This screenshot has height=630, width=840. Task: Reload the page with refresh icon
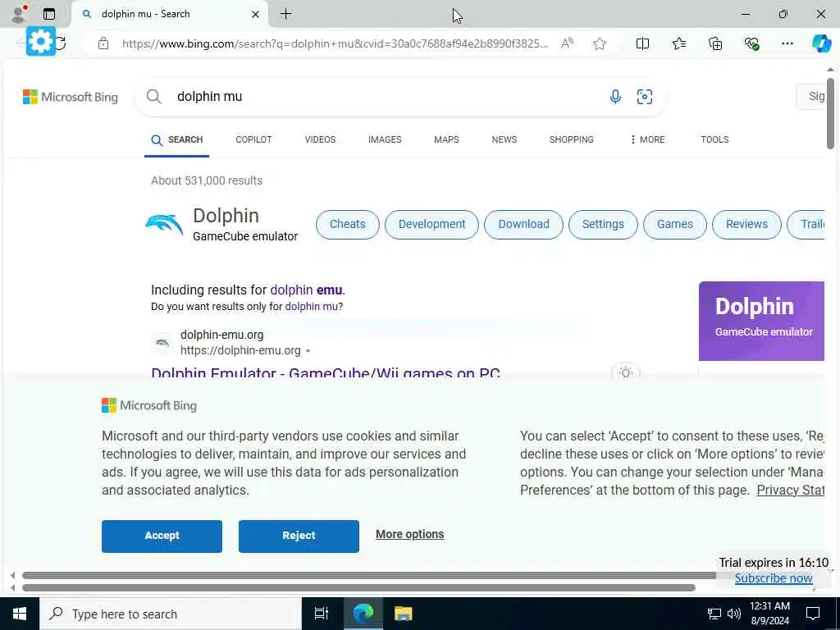tap(61, 43)
